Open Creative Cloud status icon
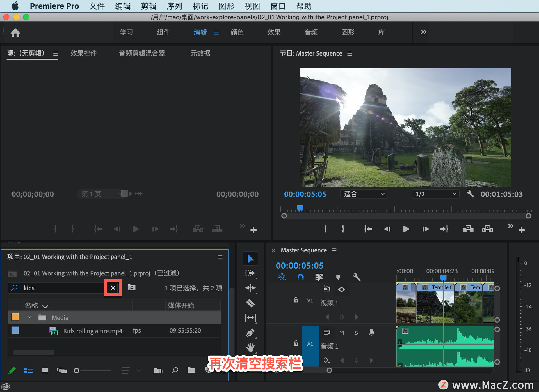Image resolution: width=539 pixels, height=392 pixels. coord(6,387)
